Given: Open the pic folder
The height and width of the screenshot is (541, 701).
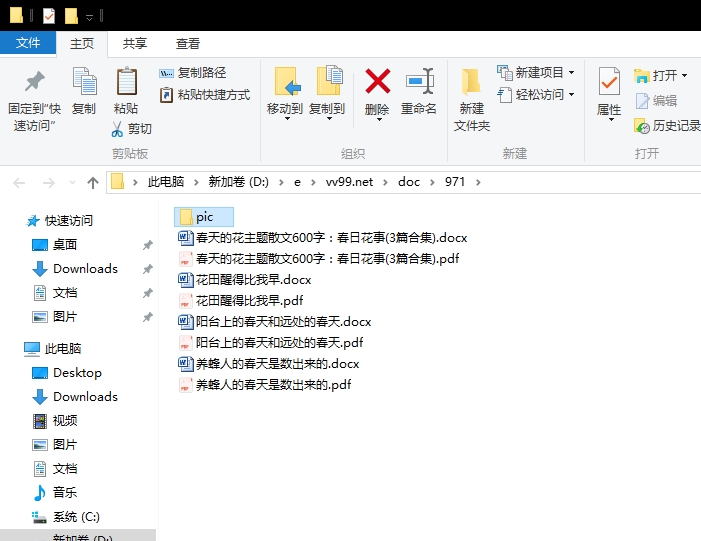Looking at the screenshot, I should pos(204,217).
